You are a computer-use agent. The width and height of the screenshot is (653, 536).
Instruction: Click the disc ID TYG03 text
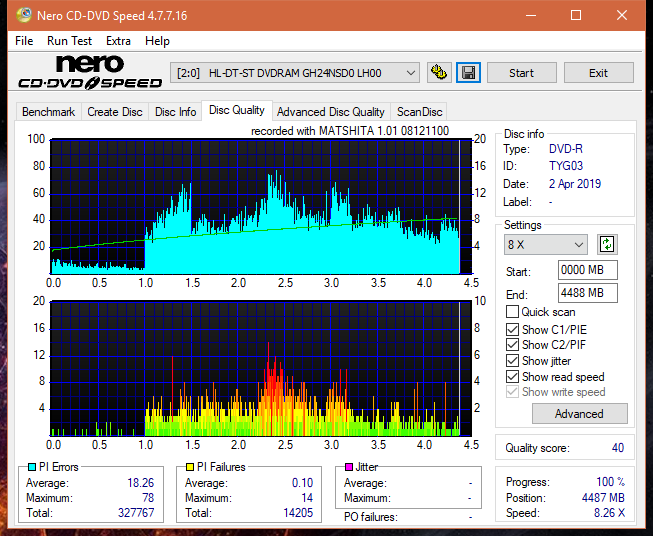click(x=566, y=166)
